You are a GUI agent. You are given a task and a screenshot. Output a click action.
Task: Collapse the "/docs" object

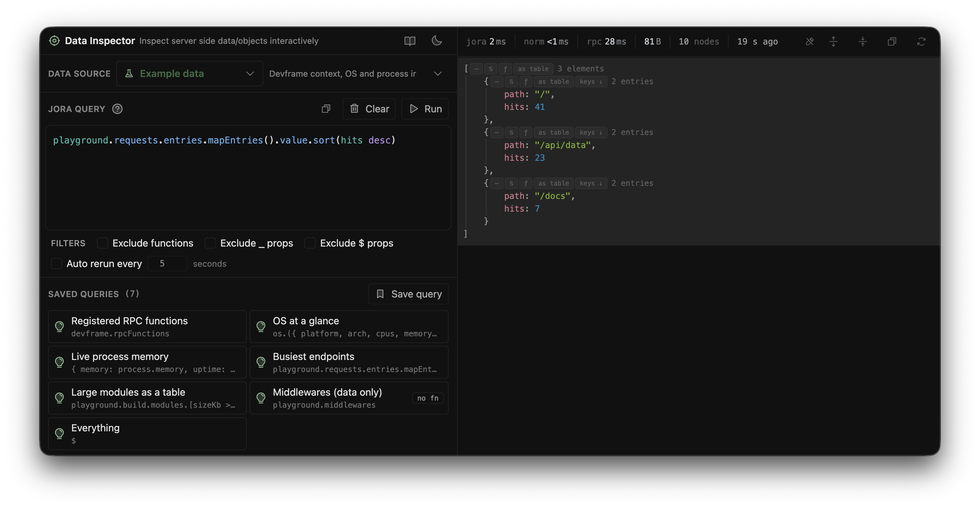click(497, 184)
